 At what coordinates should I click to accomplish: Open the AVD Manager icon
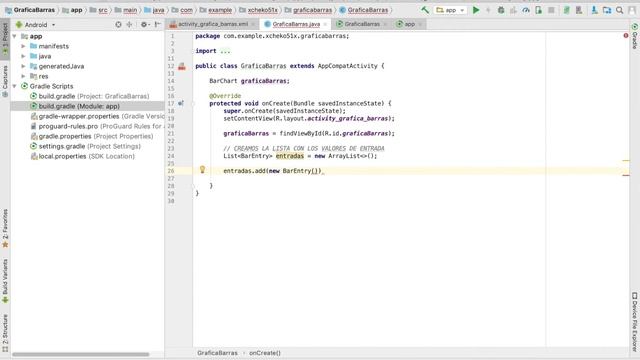(x=579, y=10)
